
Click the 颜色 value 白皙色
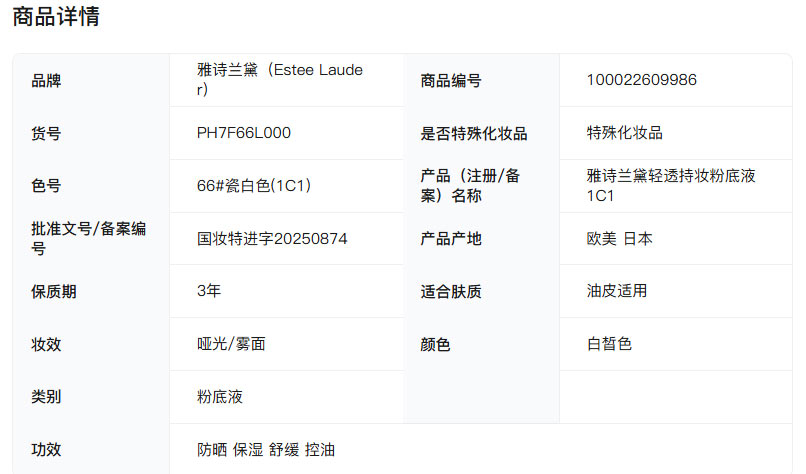point(609,344)
